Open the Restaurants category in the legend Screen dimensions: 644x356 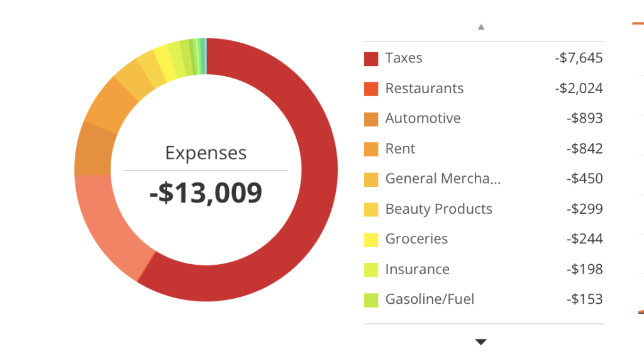tap(425, 88)
